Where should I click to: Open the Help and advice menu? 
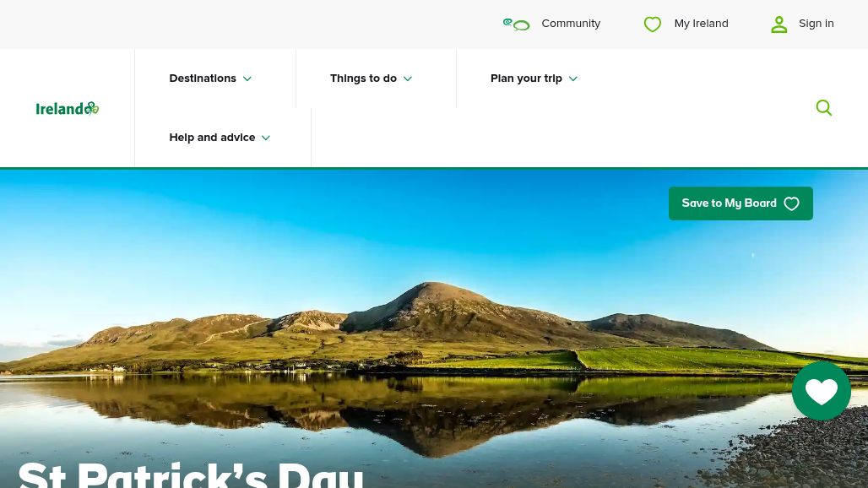click(x=220, y=138)
